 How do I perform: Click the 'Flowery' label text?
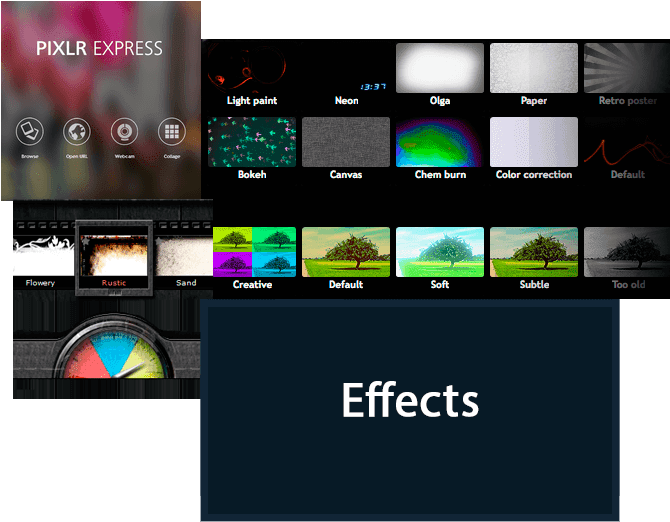40,283
